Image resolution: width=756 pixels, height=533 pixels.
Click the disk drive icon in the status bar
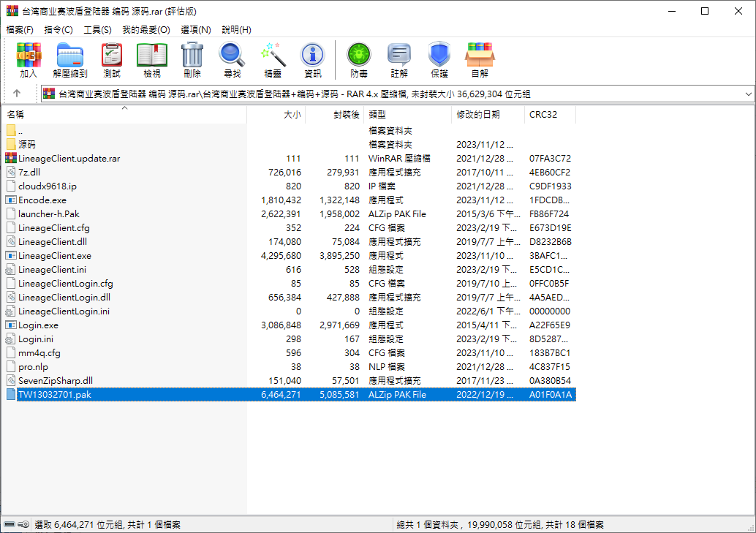[x=10, y=524]
